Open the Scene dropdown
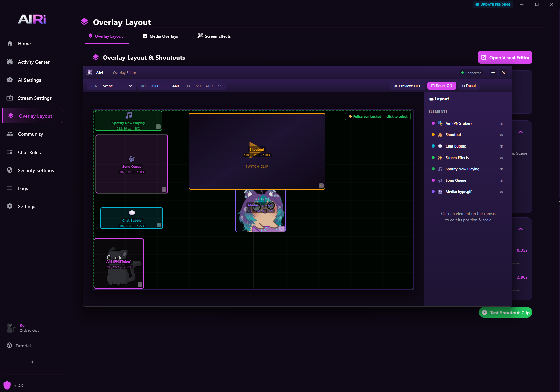Image resolution: width=560 pixels, height=392 pixels. (117, 86)
